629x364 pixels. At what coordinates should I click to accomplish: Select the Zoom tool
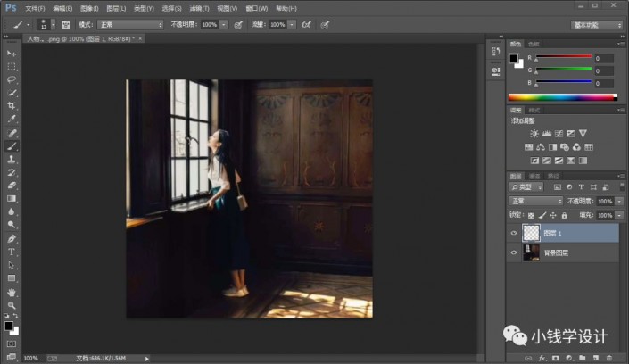[x=12, y=305]
